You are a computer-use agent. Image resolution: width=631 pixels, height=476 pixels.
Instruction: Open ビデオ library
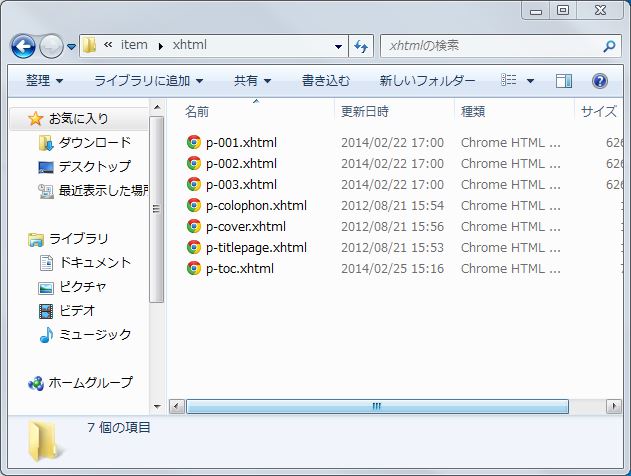(x=77, y=311)
